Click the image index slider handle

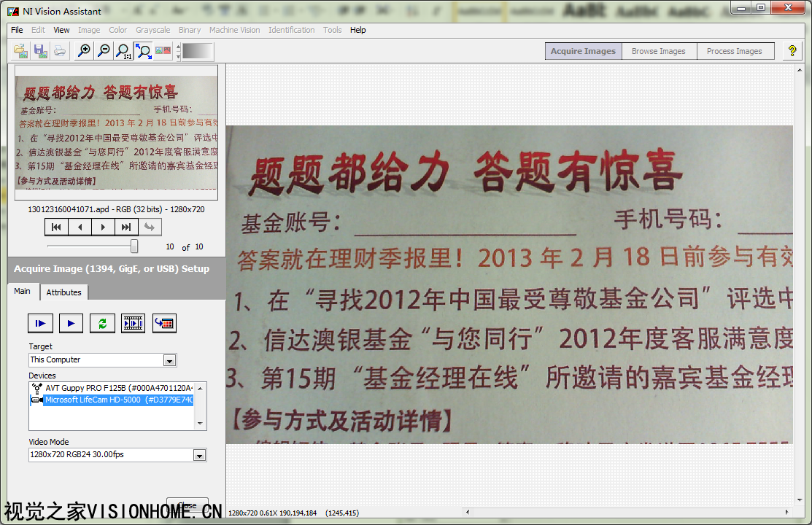(134, 246)
